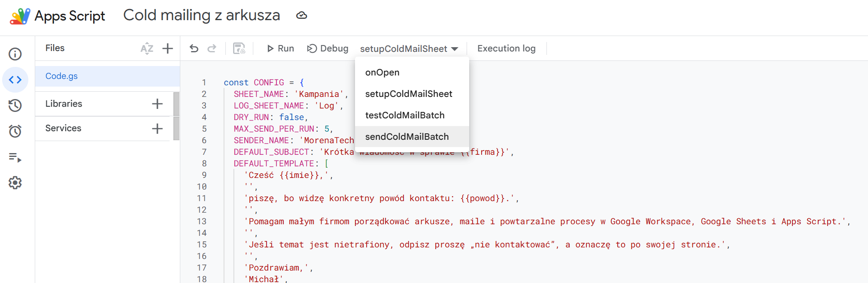Click 'Cześć {{imie}},' string on line 9

[x=286, y=175]
